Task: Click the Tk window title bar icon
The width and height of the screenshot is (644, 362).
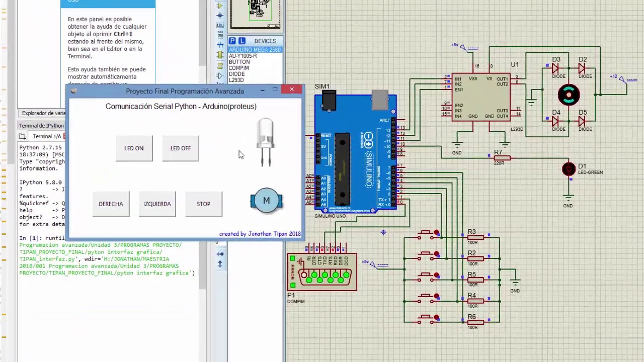Action: (x=73, y=91)
